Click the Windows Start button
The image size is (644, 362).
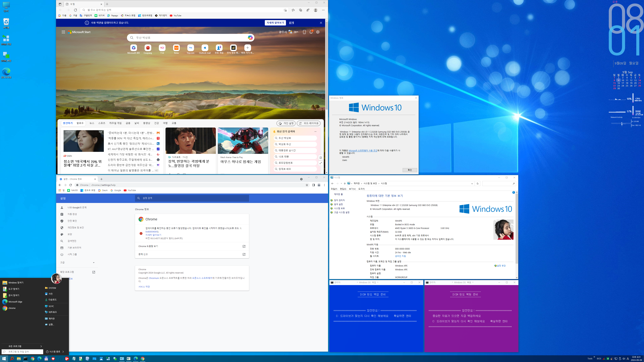pos(4,358)
